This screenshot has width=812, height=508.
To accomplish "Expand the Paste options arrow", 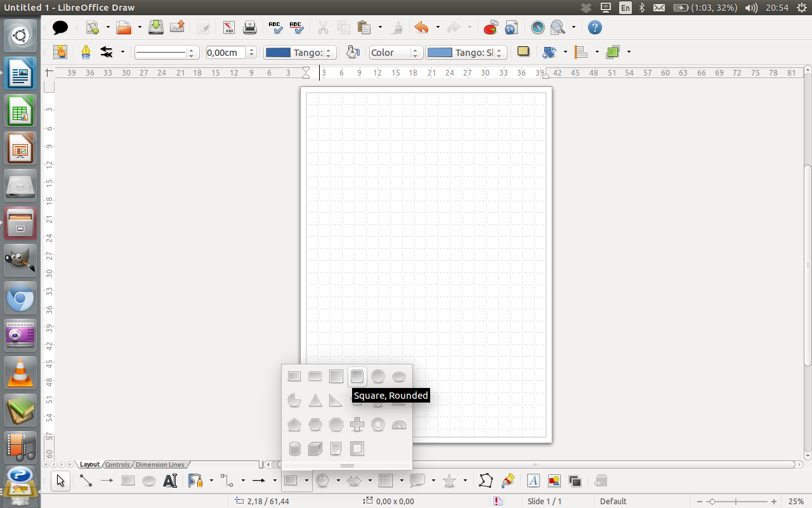I will 380,27.
